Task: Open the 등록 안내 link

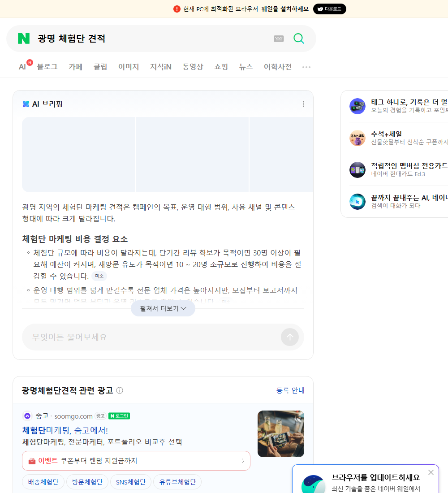Action: tap(290, 390)
